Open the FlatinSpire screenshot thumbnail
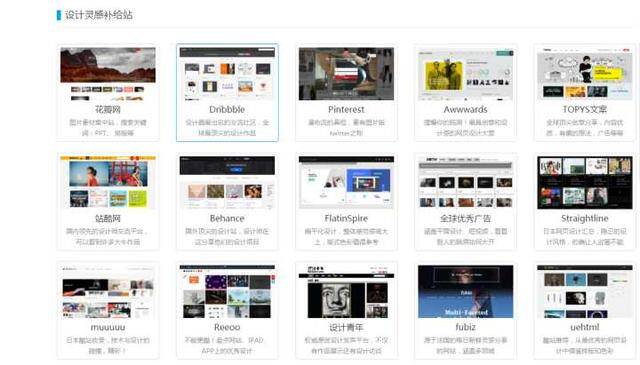 pos(346,182)
